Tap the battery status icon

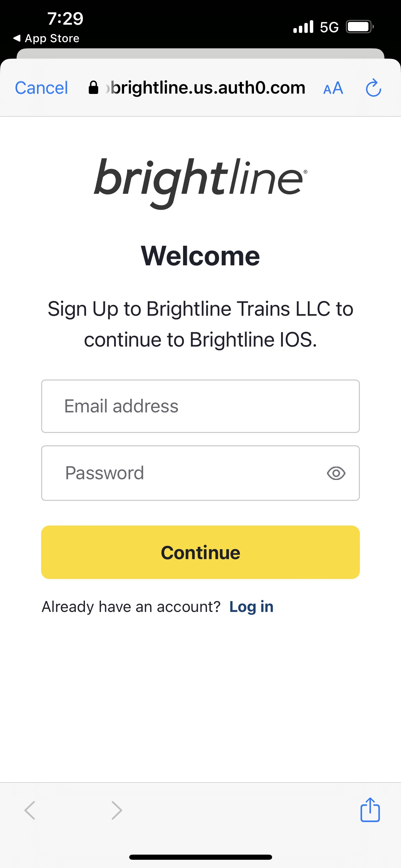pos(360,27)
